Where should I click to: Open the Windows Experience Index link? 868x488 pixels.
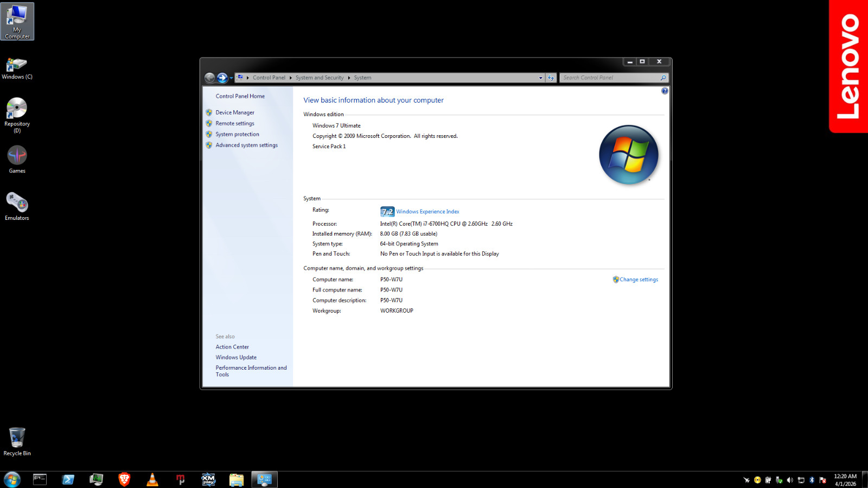pyautogui.click(x=427, y=212)
